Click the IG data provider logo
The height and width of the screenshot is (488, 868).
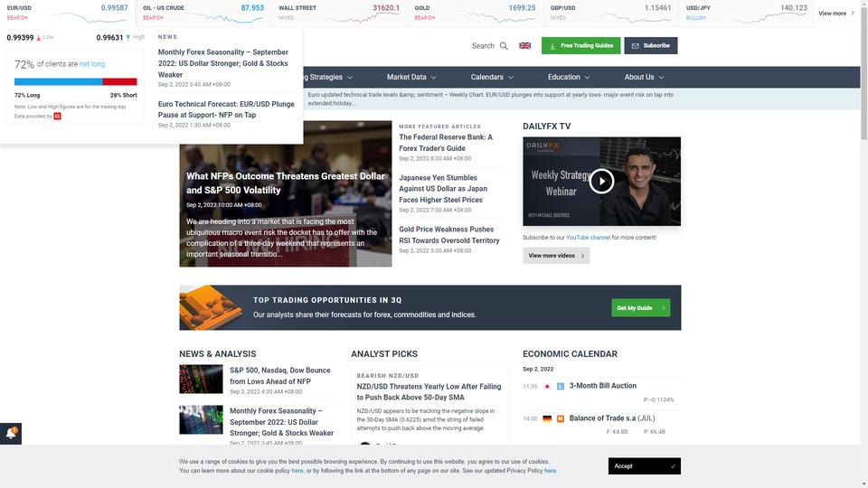click(57, 117)
